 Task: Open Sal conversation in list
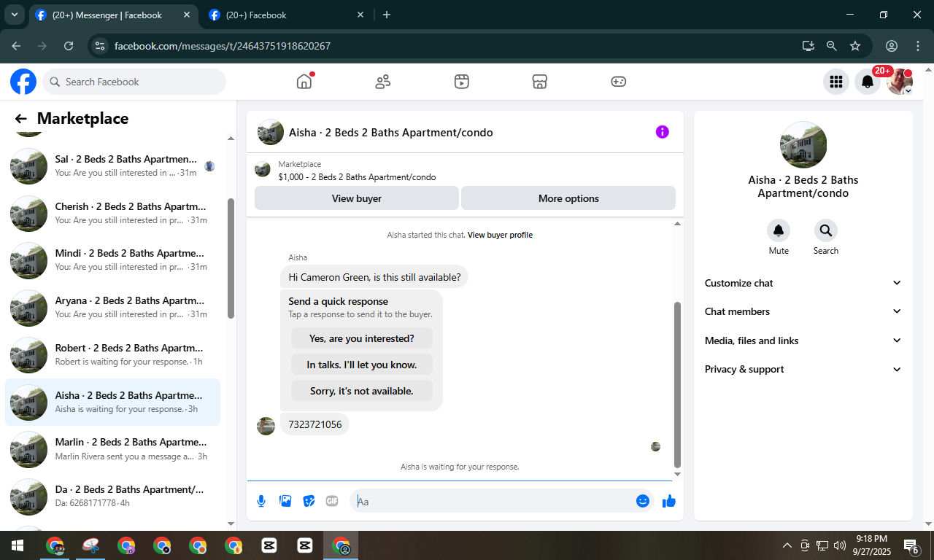coord(113,166)
